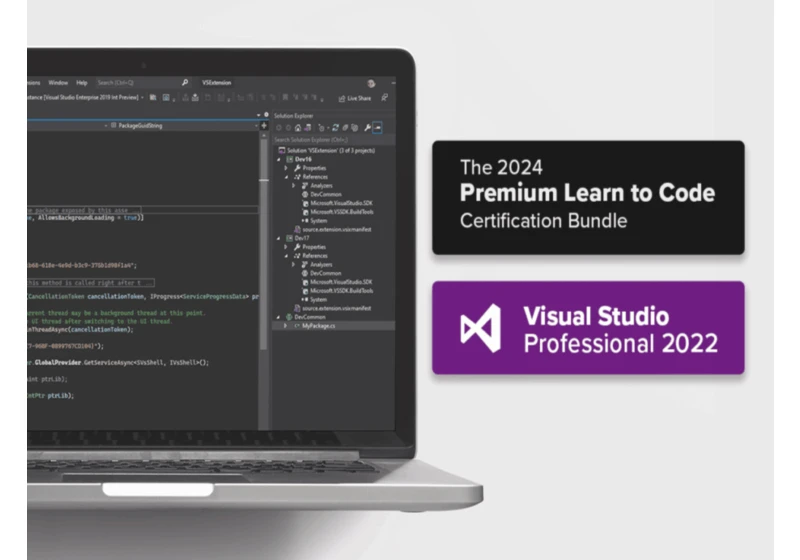Click the Search Solution Explorer field
Screen dimensions: 800x560
(334, 140)
